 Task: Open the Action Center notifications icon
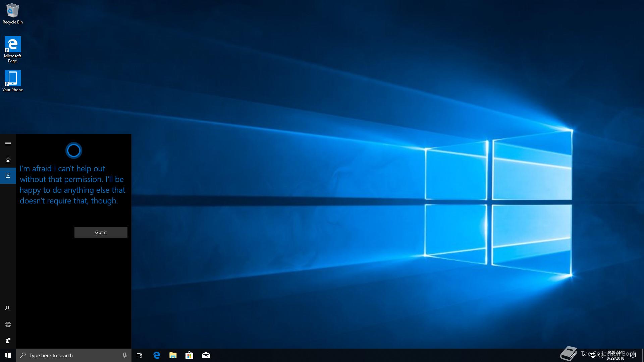coord(633,355)
